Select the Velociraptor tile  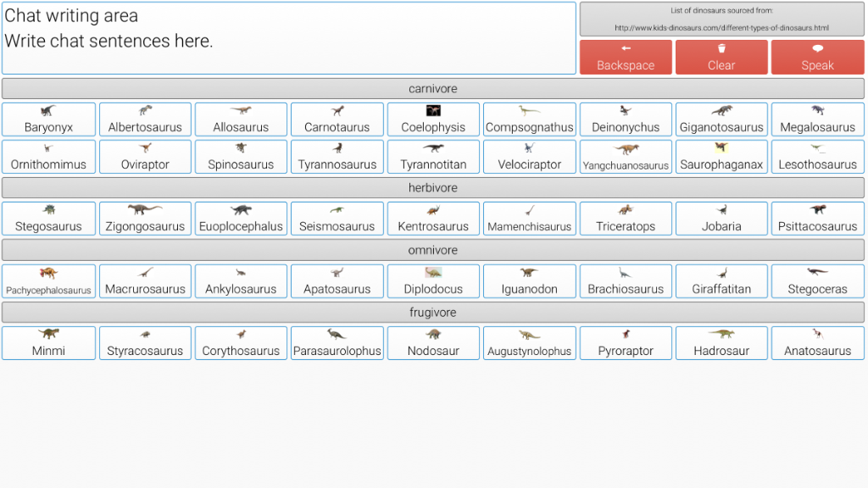[x=530, y=157]
